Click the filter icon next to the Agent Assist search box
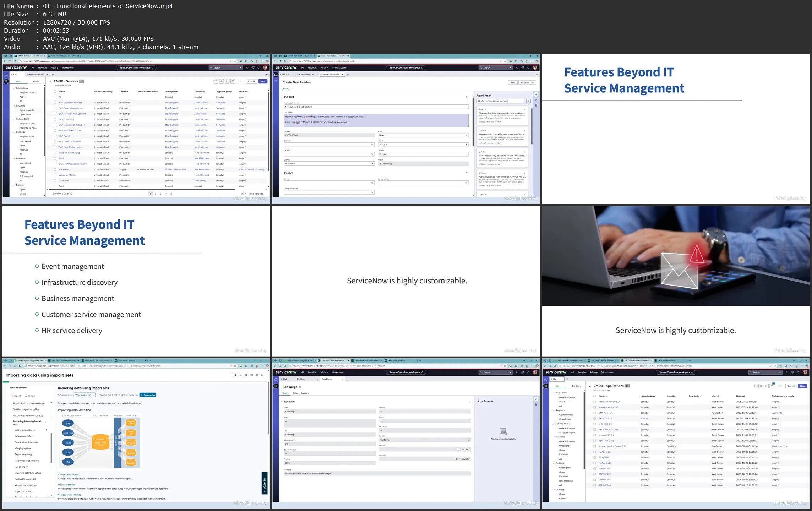 (x=528, y=101)
